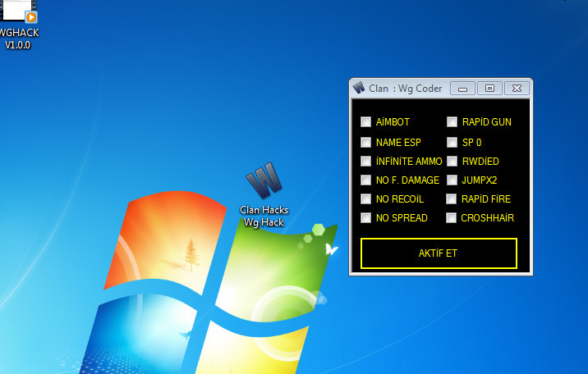This screenshot has width=588, height=374.
Task: Minimize the Clan : Wg Coder window
Action: point(462,89)
